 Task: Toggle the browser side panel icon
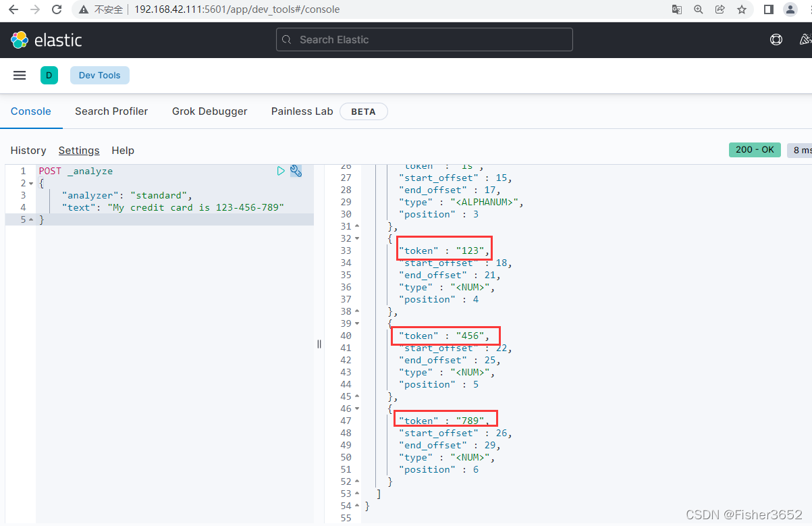[x=768, y=9]
